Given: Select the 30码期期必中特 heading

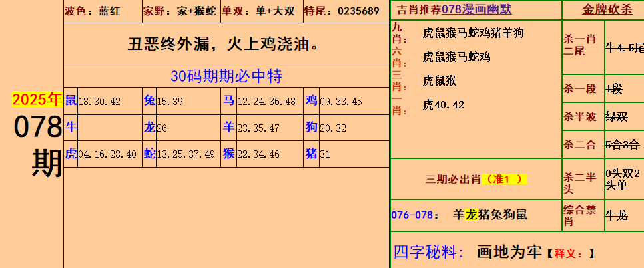Looking at the screenshot, I should pyautogui.click(x=226, y=76).
